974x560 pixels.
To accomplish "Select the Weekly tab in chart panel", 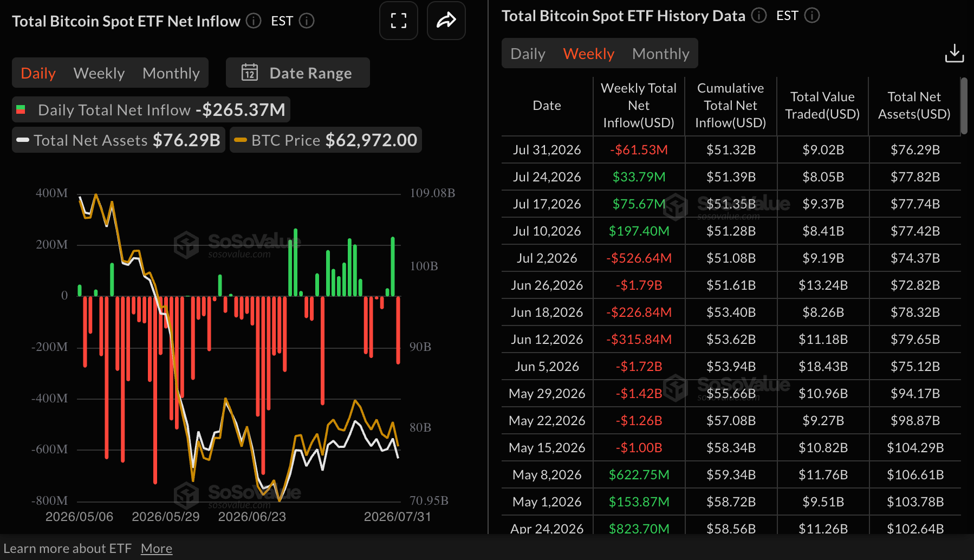I will click(x=99, y=73).
